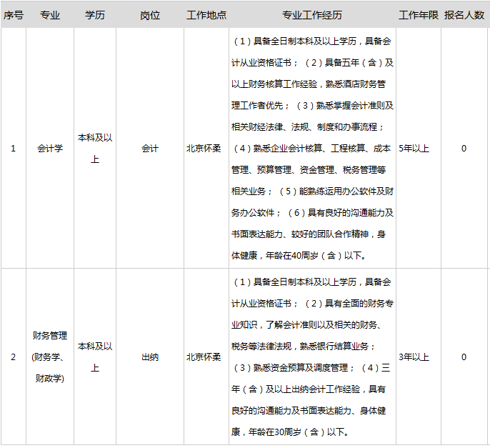Select the 学历 column header
This screenshot has height=448, width=490.
coord(95,15)
